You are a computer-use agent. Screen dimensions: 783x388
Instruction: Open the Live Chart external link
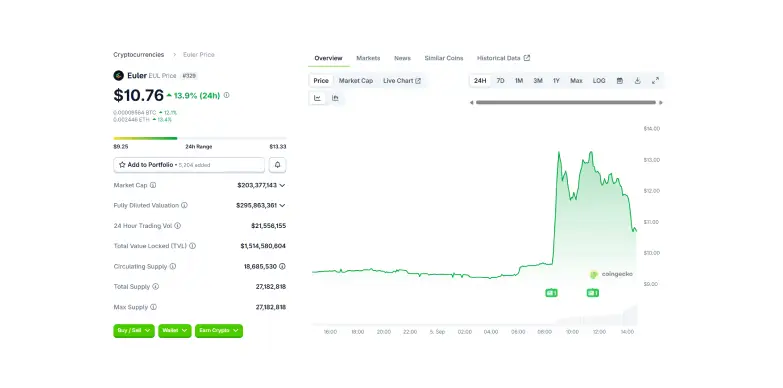[x=402, y=80]
